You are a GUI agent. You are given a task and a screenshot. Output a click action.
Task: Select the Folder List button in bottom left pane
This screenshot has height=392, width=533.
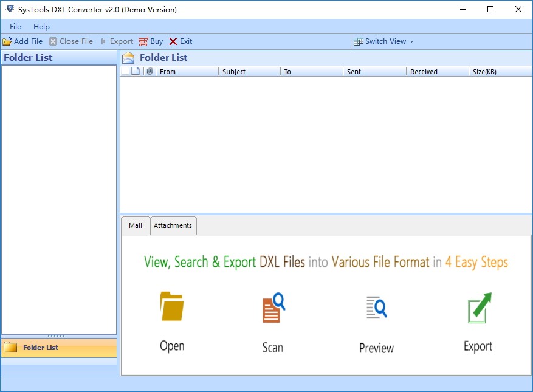[x=59, y=348]
